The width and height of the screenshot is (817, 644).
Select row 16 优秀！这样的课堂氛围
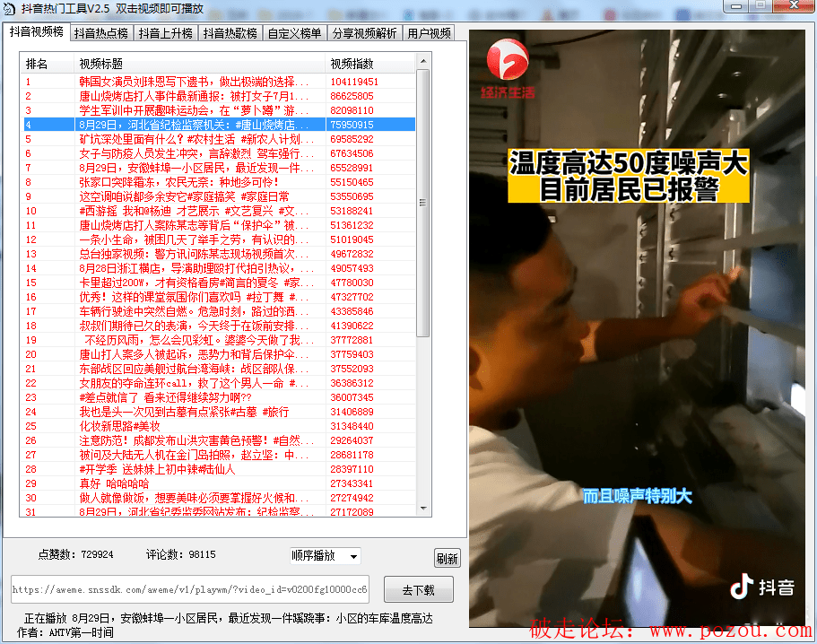(x=220, y=297)
